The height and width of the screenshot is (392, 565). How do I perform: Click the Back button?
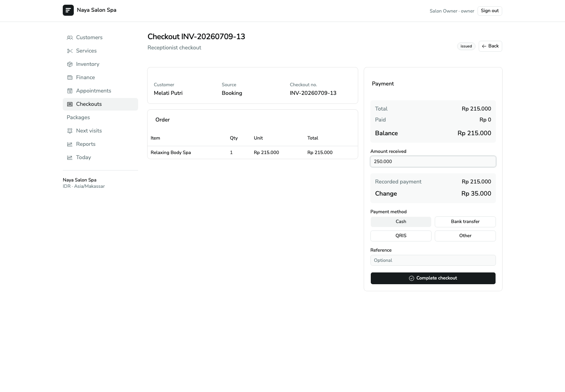490,46
